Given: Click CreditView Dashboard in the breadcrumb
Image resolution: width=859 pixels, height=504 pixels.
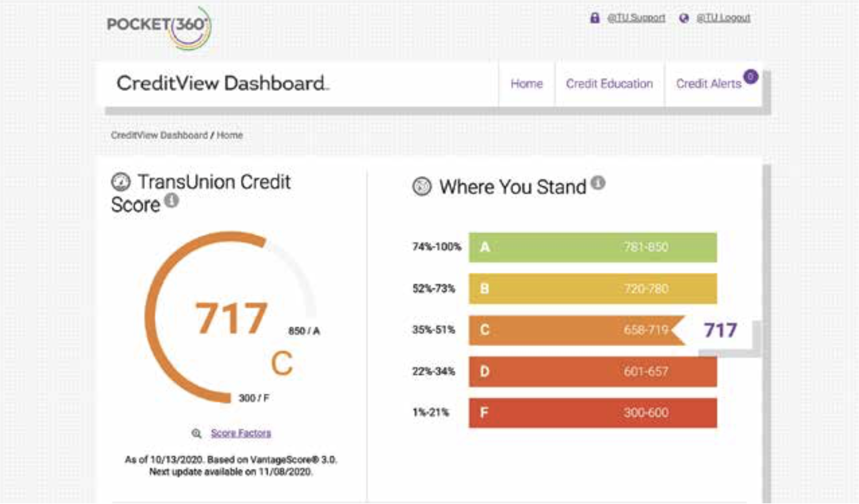Looking at the screenshot, I should click(x=159, y=135).
